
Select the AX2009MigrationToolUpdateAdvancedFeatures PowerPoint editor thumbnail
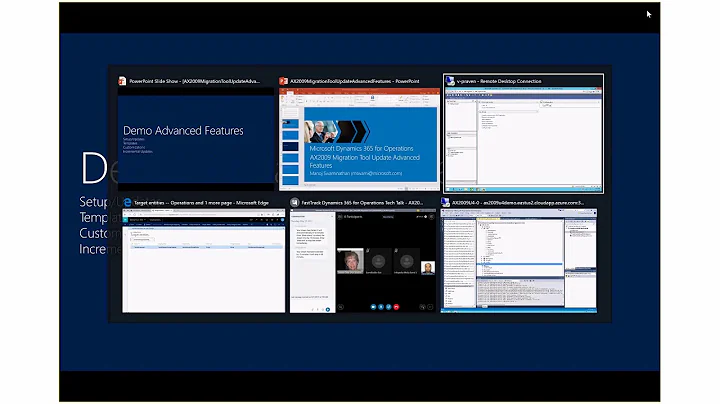coord(359,139)
